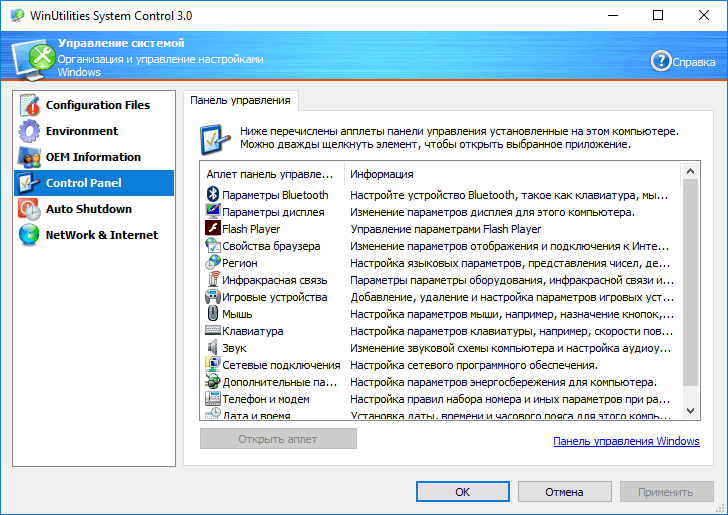The height and width of the screenshot is (515, 728).
Task: Click the browser properties icon
Action: click(x=213, y=245)
